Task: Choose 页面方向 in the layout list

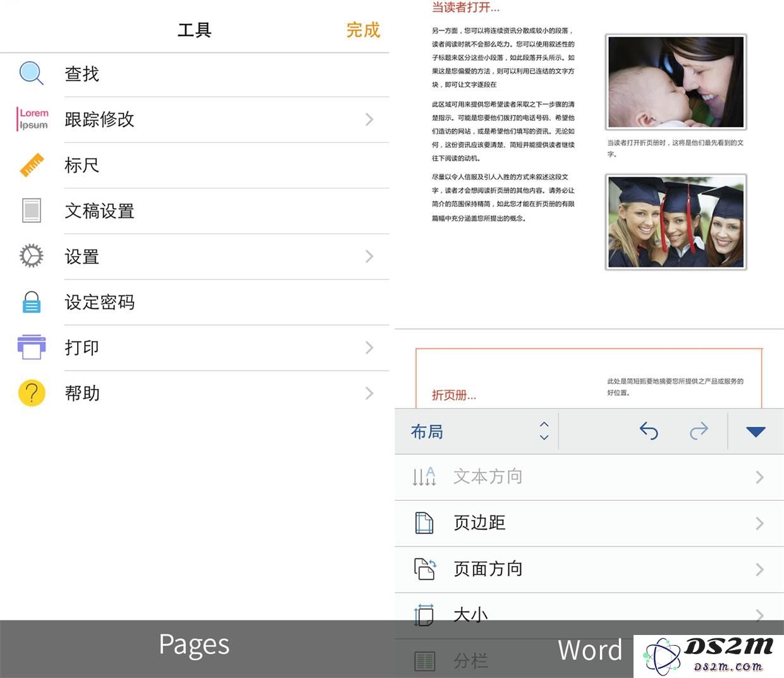Action: click(589, 569)
